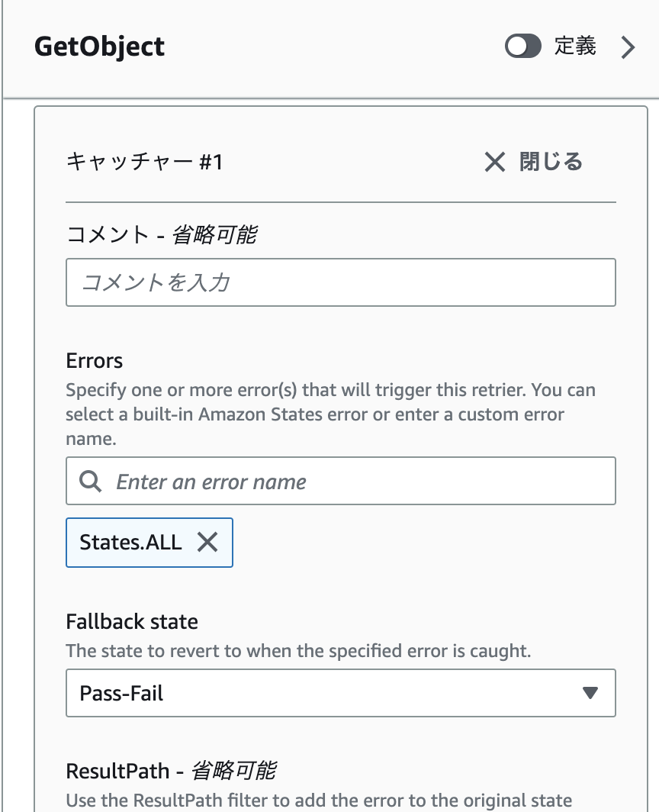The width and height of the screenshot is (659, 812).
Task: Click the magnifier icon in error search
Action: pyautogui.click(x=91, y=482)
